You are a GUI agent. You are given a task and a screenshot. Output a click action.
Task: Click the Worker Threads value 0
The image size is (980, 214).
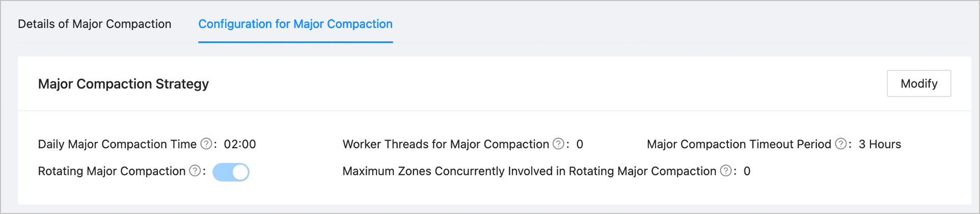point(580,144)
